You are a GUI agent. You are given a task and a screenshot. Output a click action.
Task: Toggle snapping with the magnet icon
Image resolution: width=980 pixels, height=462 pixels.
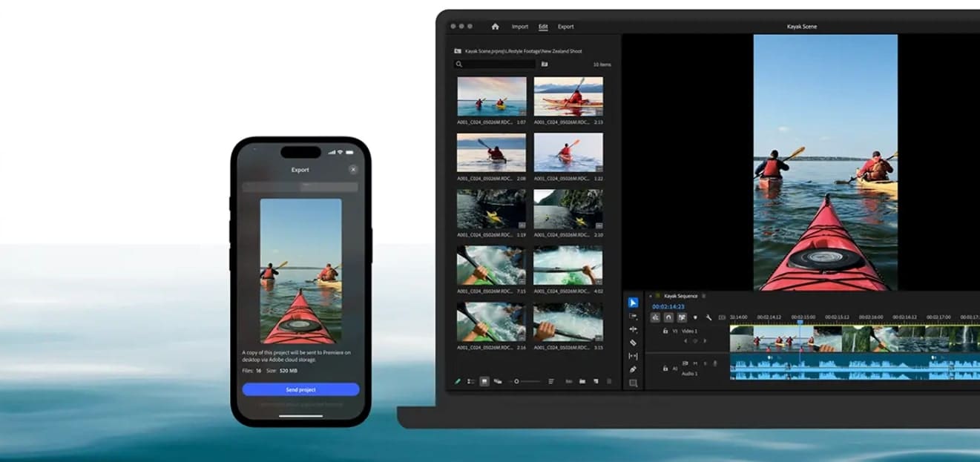point(668,317)
